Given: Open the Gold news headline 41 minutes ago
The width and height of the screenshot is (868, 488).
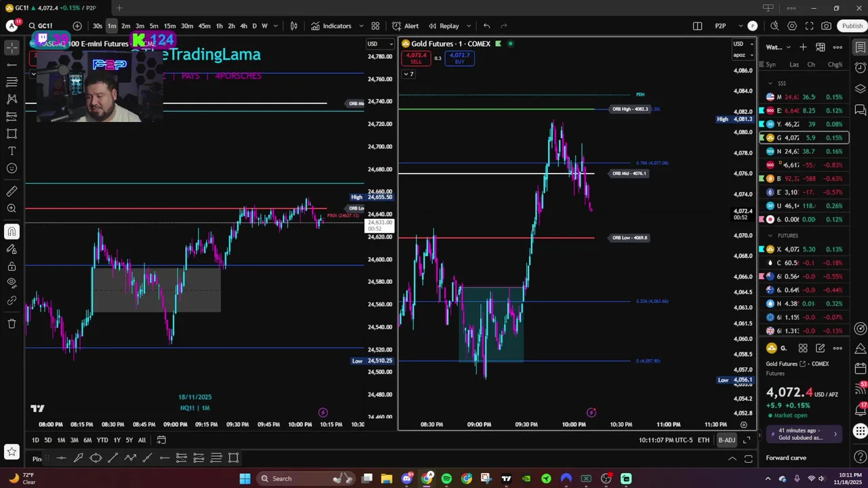Looking at the screenshot, I should pyautogui.click(x=804, y=434).
